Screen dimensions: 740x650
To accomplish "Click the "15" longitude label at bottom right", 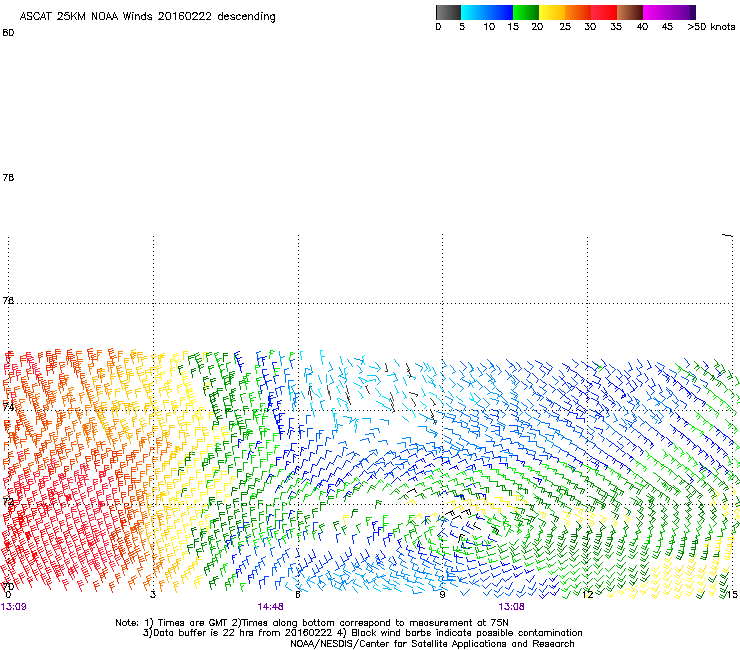I will [x=732, y=595].
